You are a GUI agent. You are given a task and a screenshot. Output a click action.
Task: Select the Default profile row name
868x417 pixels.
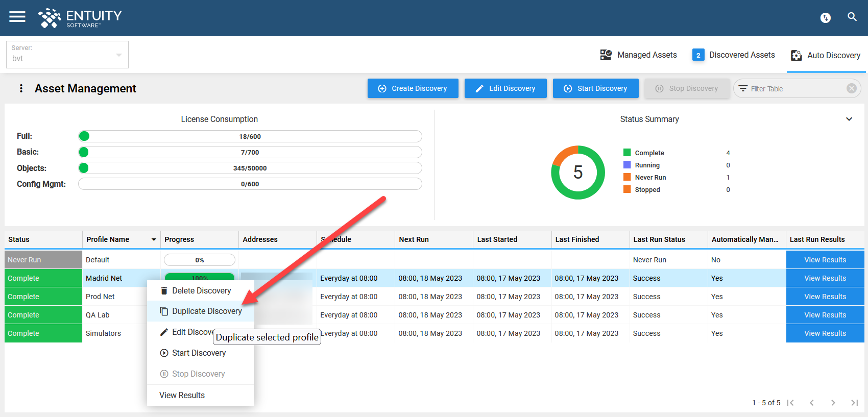coord(98,260)
